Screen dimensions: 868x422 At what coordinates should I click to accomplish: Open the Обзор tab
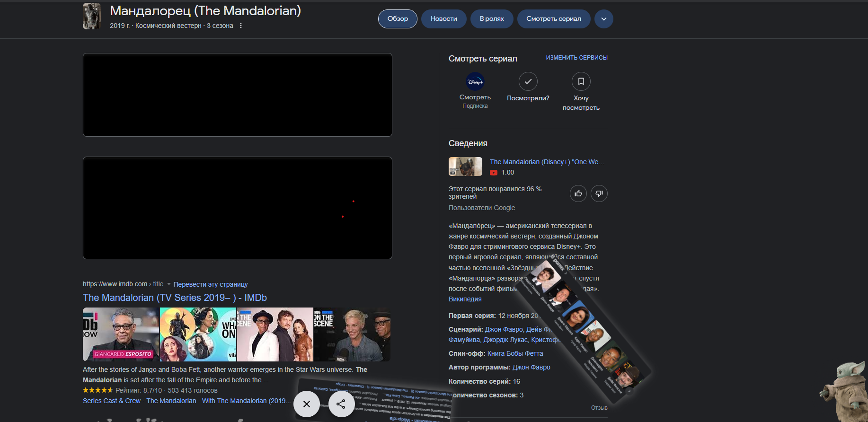[398, 19]
